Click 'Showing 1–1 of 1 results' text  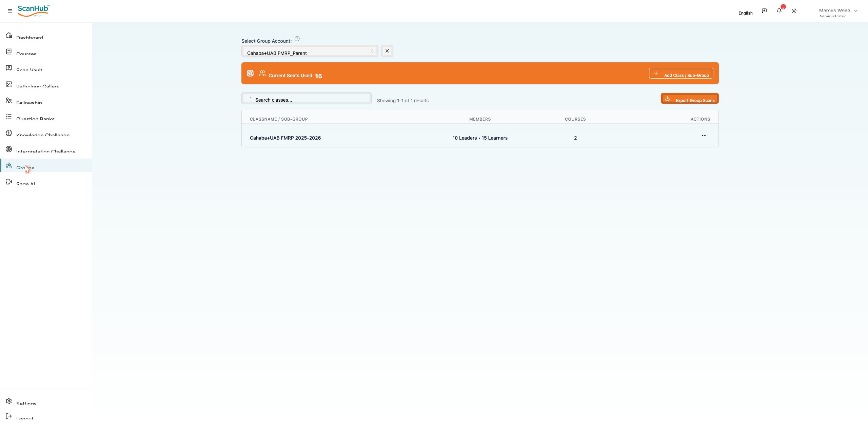point(403,101)
